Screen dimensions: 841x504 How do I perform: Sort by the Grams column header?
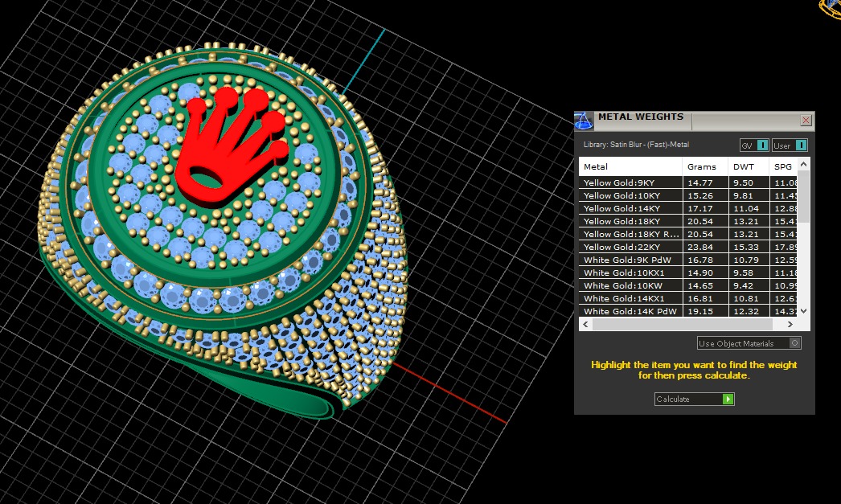tap(705, 166)
